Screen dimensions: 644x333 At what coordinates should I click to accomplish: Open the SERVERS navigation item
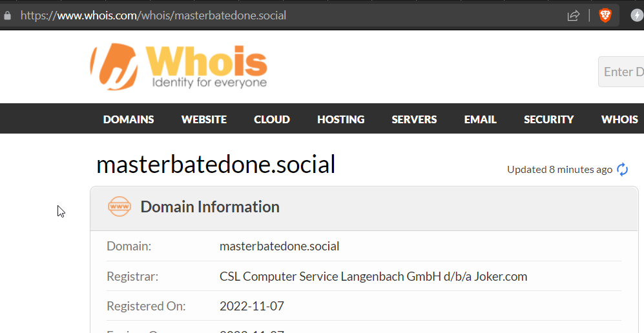414,119
